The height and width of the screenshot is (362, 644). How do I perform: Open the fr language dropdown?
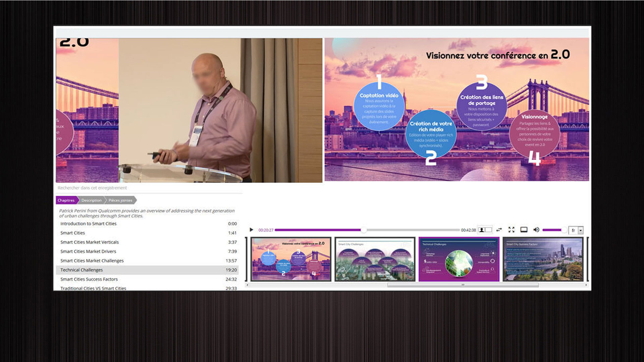[x=575, y=230]
